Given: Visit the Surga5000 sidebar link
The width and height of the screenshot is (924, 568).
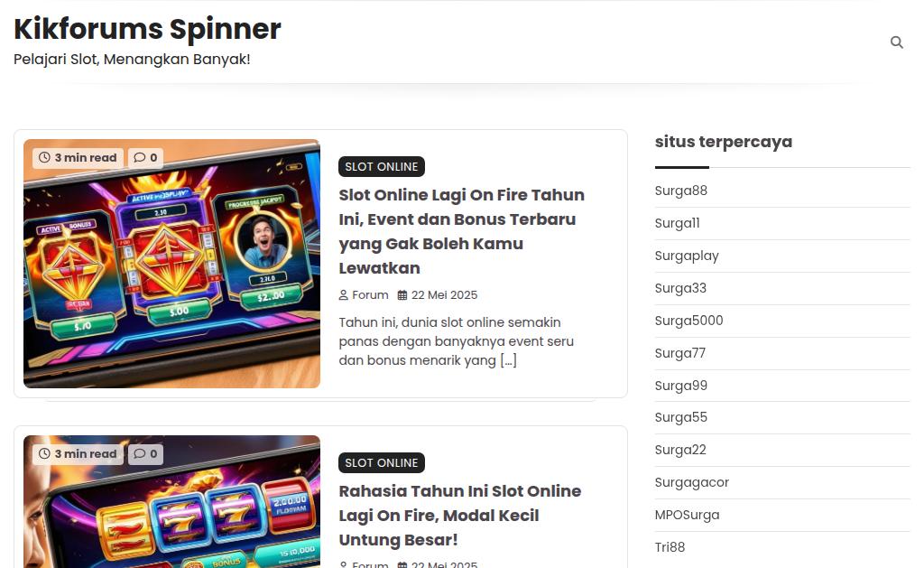Looking at the screenshot, I should coord(688,321).
